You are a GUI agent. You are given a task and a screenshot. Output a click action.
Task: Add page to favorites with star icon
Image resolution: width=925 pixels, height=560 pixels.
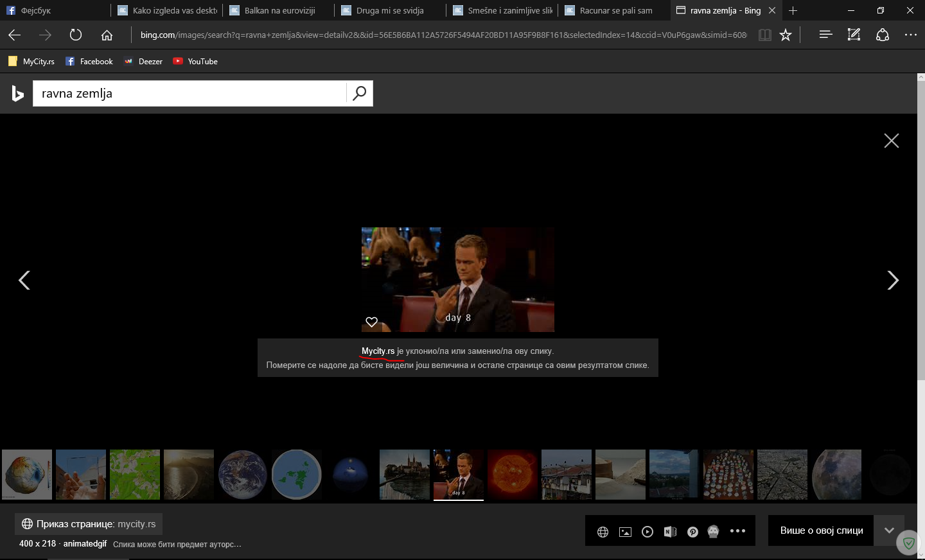tap(786, 35)
